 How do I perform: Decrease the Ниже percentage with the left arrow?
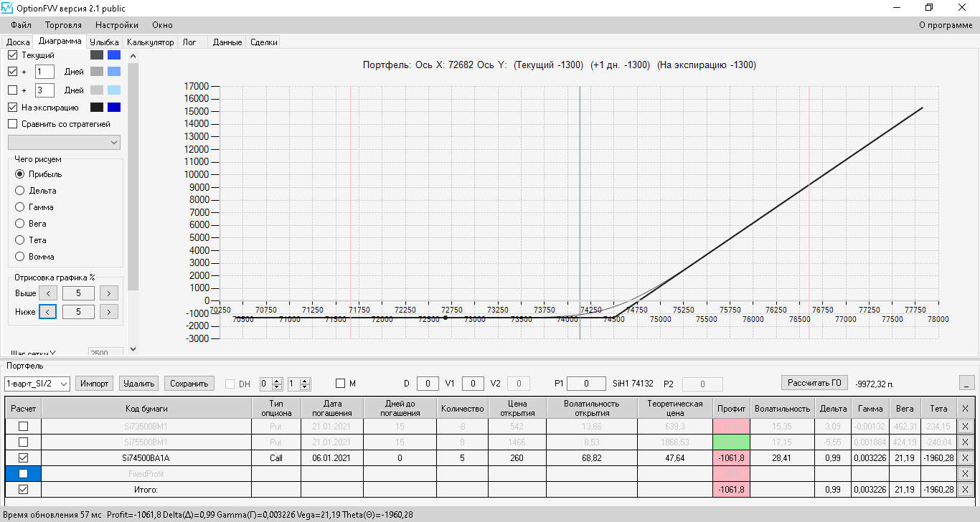pyautogui.click(x=47, y=312)
